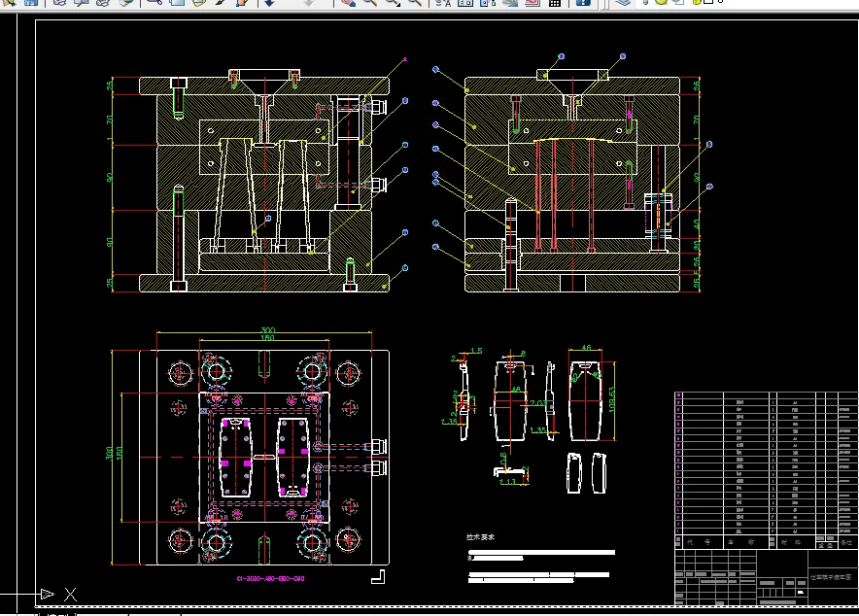
Task: Open Help via the blue question icon
Action: [x=583, y=2]
